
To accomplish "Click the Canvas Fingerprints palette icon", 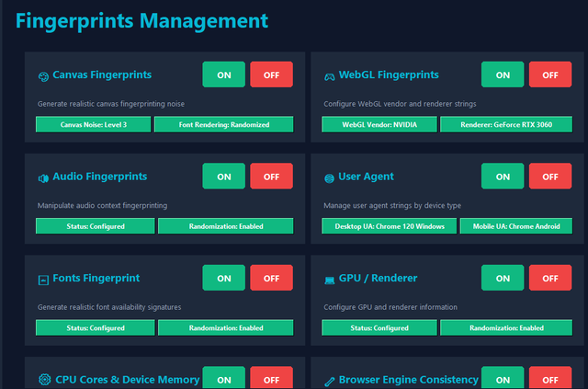I will [43, 76].
